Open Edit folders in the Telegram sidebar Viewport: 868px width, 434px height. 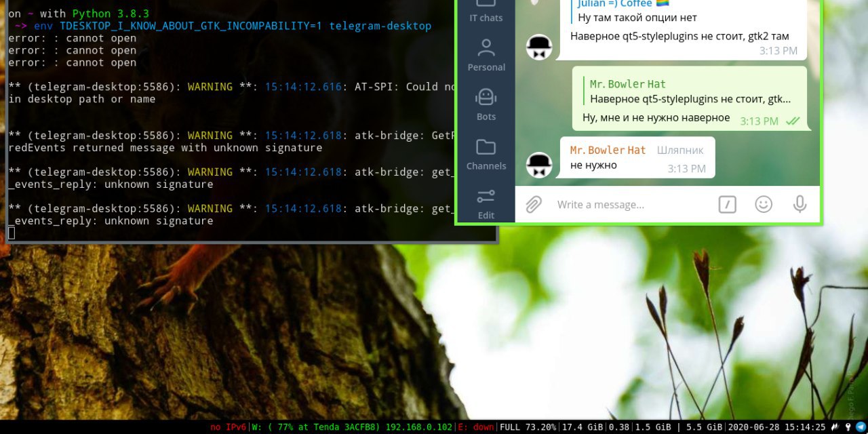[486, 203]
